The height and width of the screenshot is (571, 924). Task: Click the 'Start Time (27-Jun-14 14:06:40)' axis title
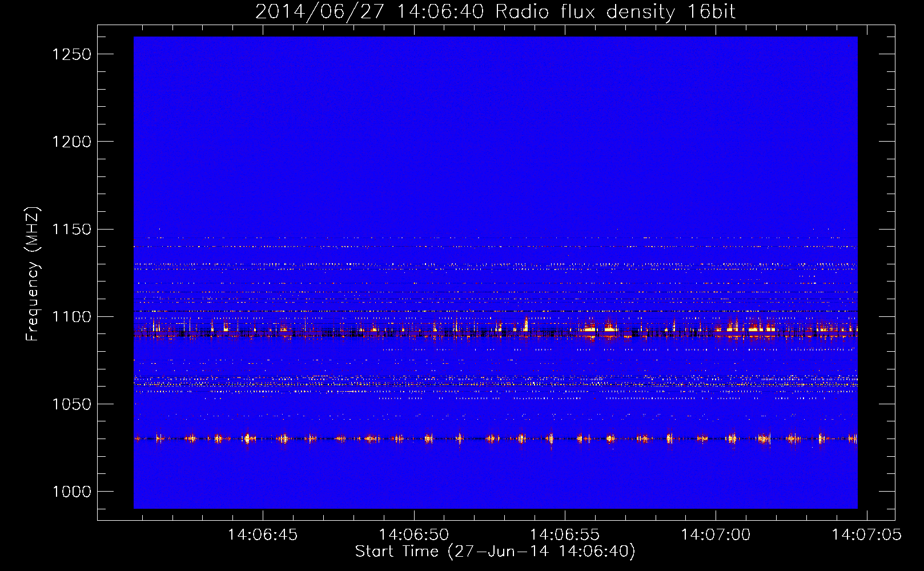(x=495, y=552)
